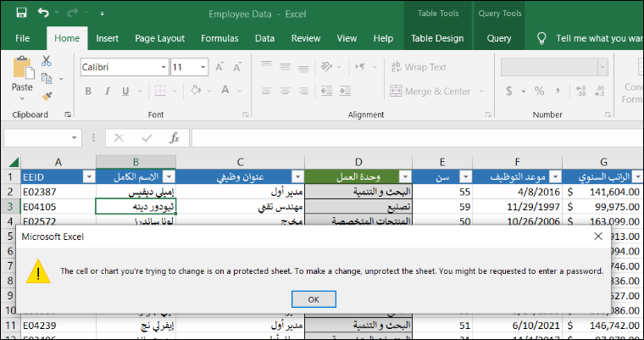Click Middle Align icon
Image resolution: width=644 pixels, height=340 pixels.
tap(285, 66)
